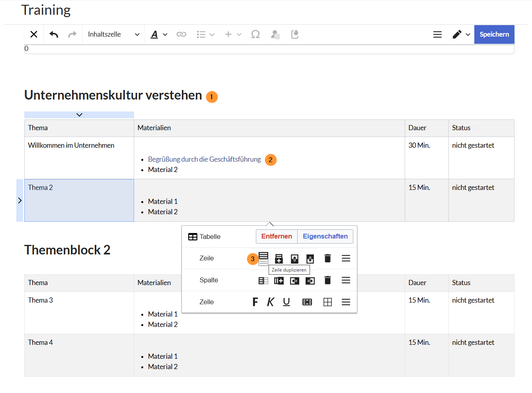This screenshot has height=393, width=532.
Task: Click the Speichern button
Action: pyautogui.click(x=494, y=35)
